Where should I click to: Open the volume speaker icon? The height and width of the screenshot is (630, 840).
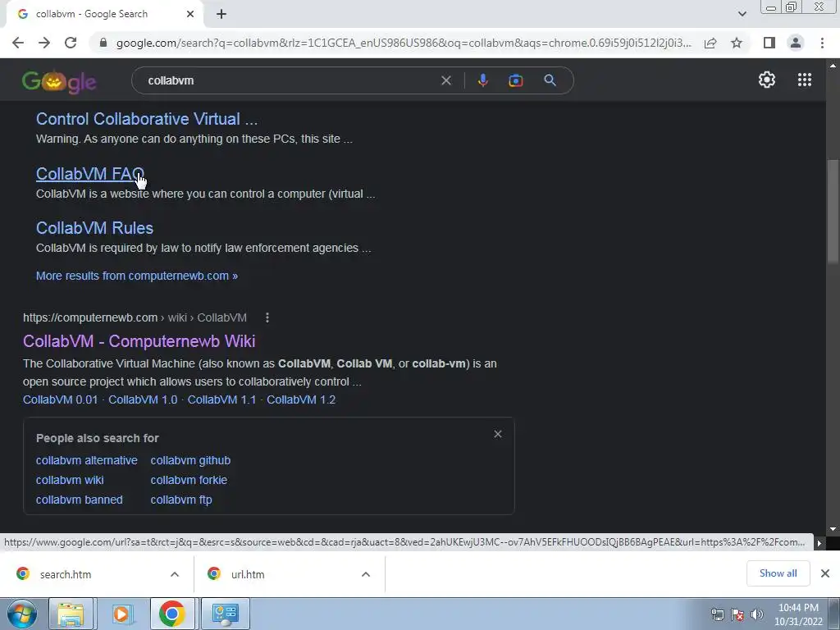click(x=757, y=614)
